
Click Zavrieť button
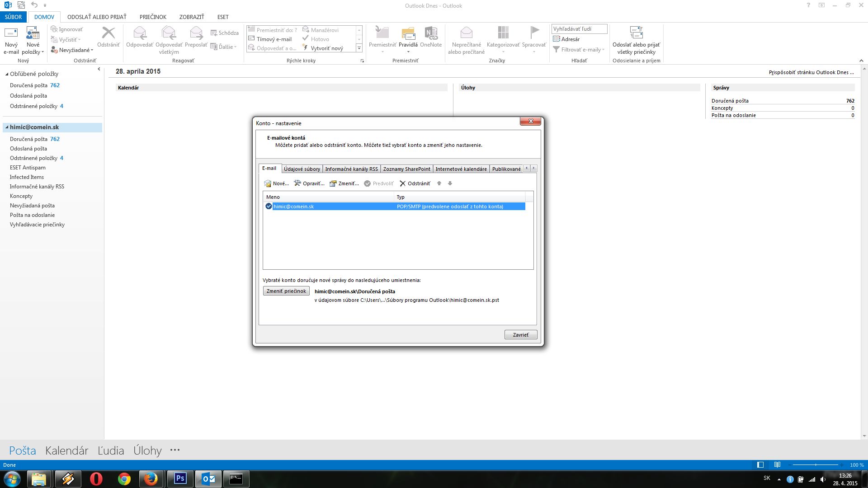(521, 335)
